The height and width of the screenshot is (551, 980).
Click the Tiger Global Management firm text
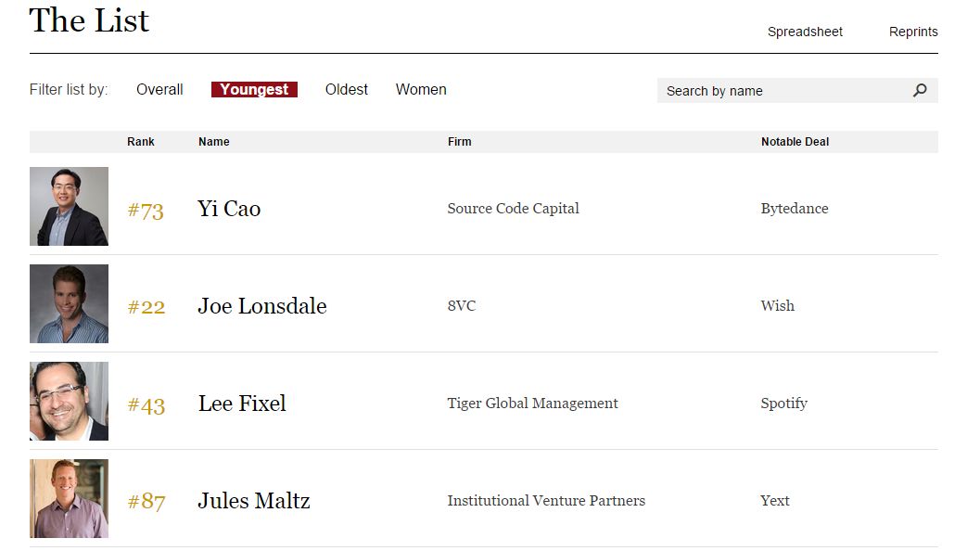click(x=532, y=404)
